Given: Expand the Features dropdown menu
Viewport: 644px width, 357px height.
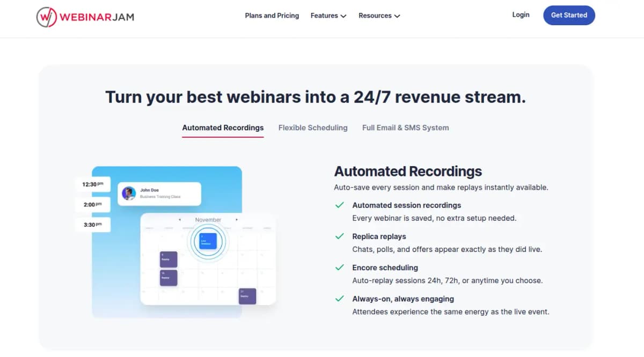Looking at the screenshot, I should (x=328, y=16).
